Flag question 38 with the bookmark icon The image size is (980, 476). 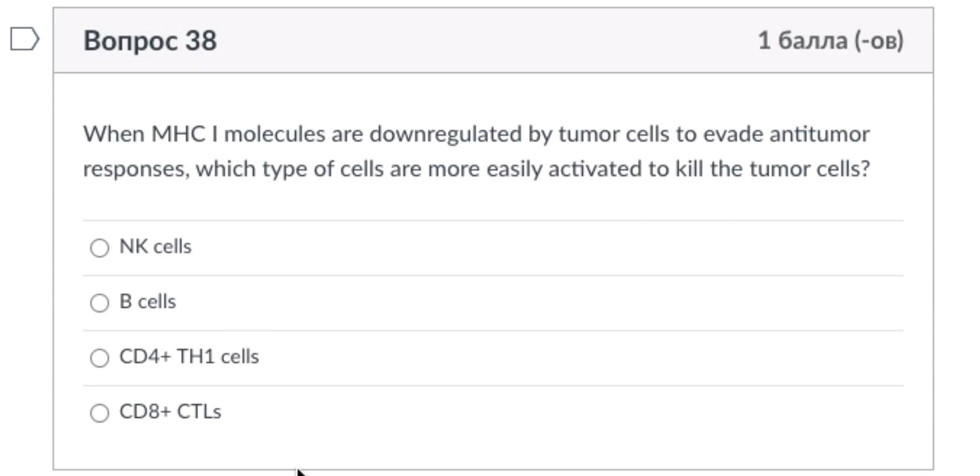pyautogui.click(x=25, y=40)
